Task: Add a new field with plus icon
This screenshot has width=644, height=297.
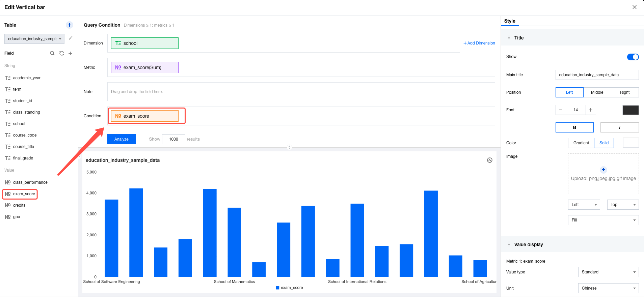Action: click(71, 53)
